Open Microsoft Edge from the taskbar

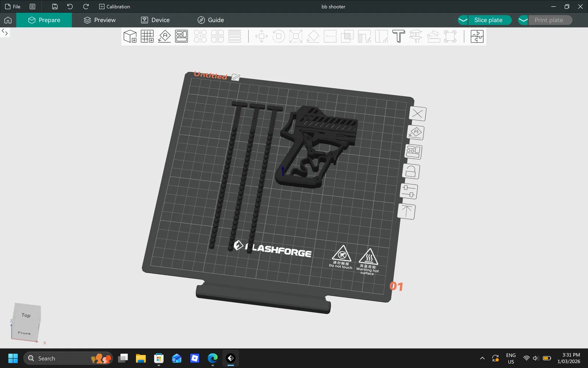click(x=213, y=358)
